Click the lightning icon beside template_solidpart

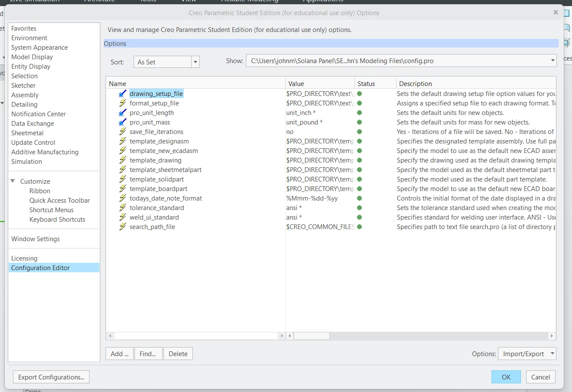[x=123, y=179]
